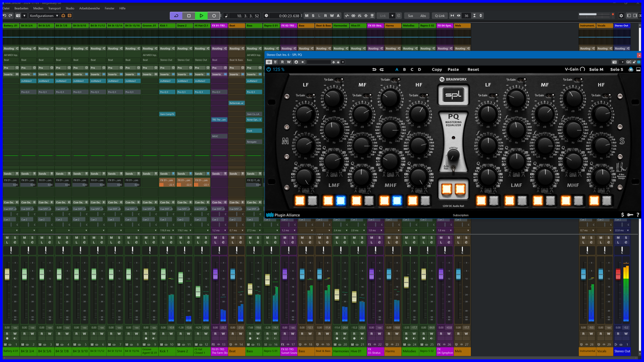Viewport: 644px width, 362px height.
Task: Expand the Sends section on Bass channel
Action: [254, 174]
